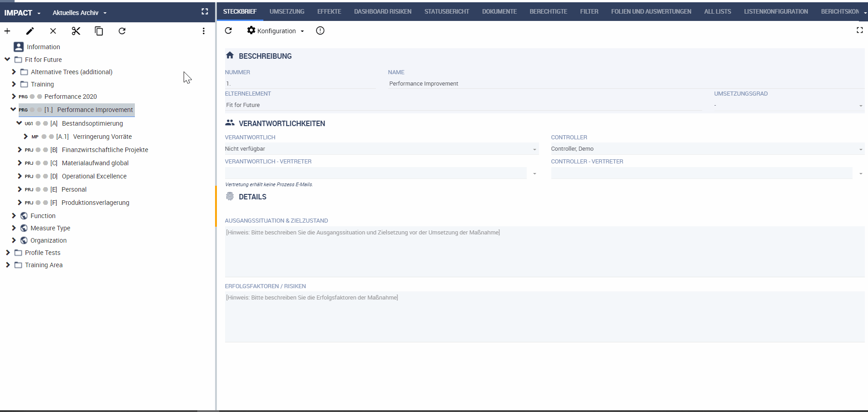868x412 pixels.
Task: Select the Information tree entry
Action: pos(43,47)
